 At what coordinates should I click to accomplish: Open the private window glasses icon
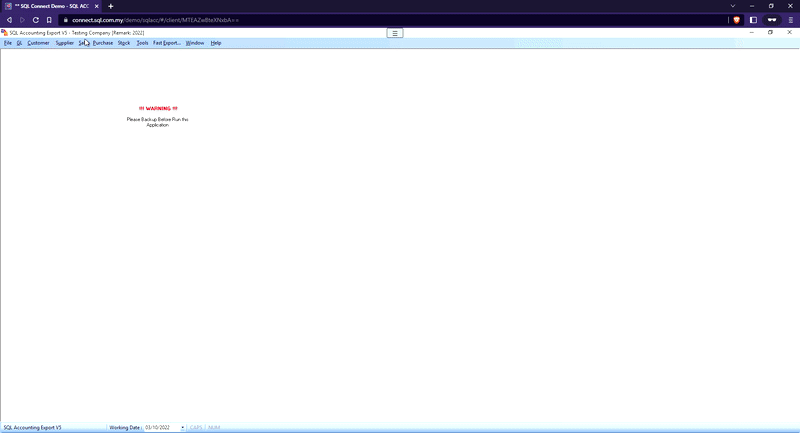pos(771,19)
